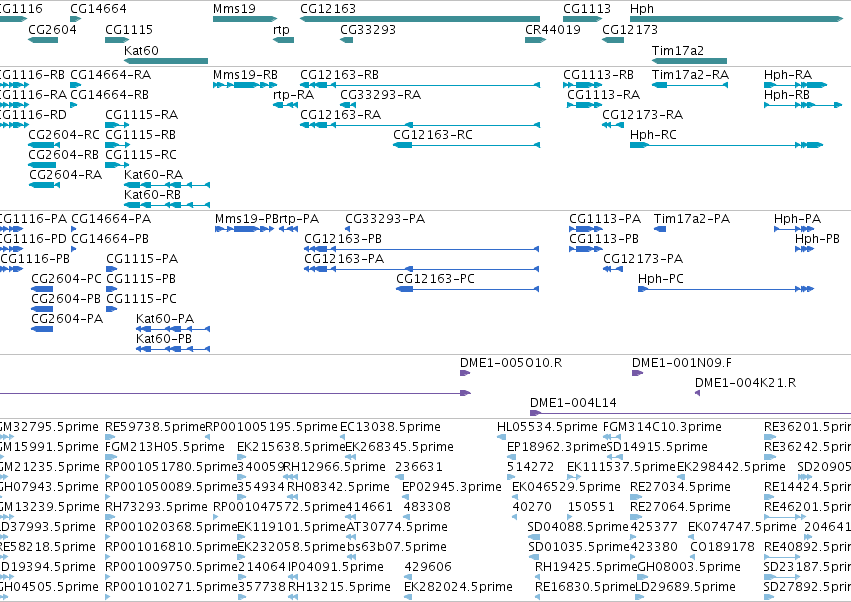The width and height of the screenshot is (851, 602).
Task: Click BAC end DME1-004K21.R
Action: point(745,383)
